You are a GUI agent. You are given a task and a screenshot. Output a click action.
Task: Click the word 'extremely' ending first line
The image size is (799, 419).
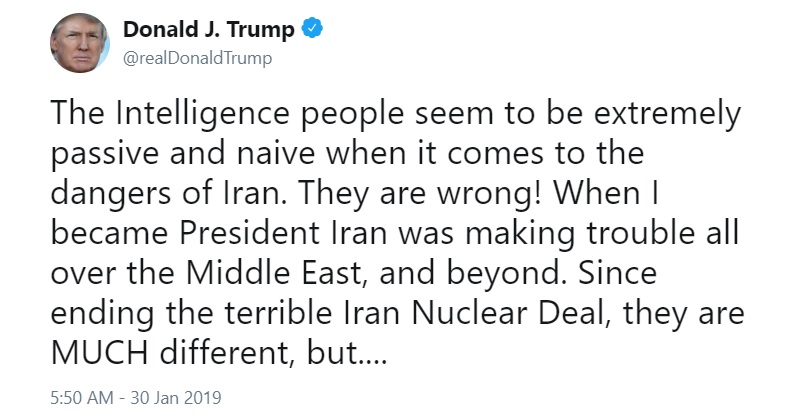pyautogui.click(x=667, y=114)
